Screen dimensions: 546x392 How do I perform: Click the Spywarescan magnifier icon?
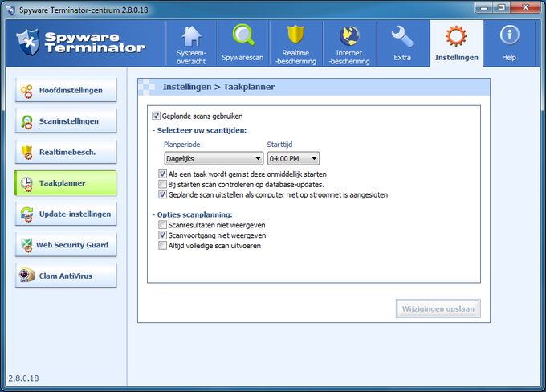[x=243, y=35]
